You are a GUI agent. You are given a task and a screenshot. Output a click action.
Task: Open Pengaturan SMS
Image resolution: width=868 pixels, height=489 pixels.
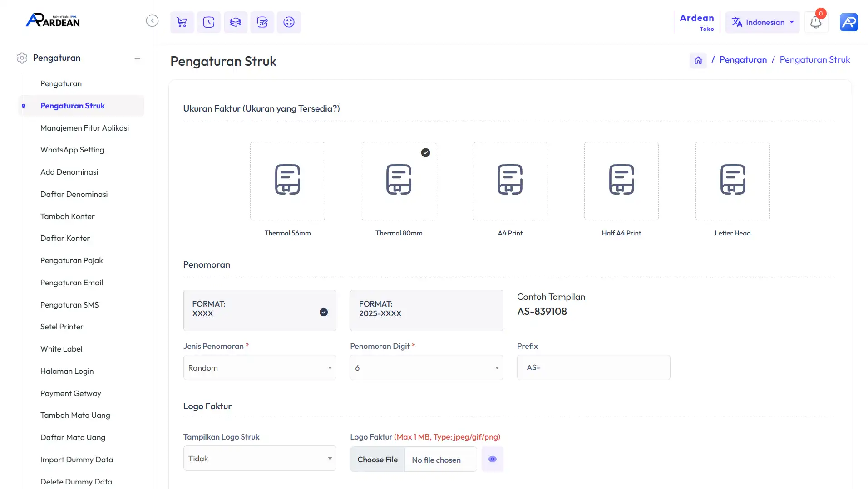(69, 305)
